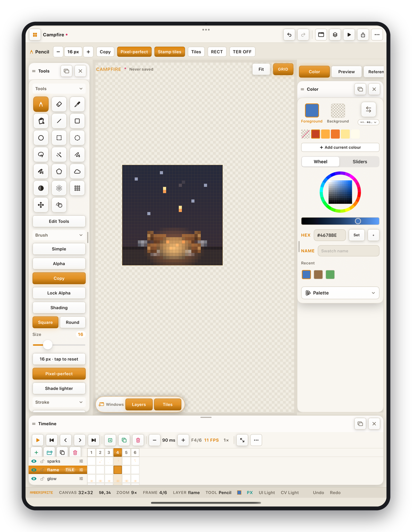This screenshot has width=412, height=532.
Task: Collapse the Tools section chevron
Action: tap(81, 89)
